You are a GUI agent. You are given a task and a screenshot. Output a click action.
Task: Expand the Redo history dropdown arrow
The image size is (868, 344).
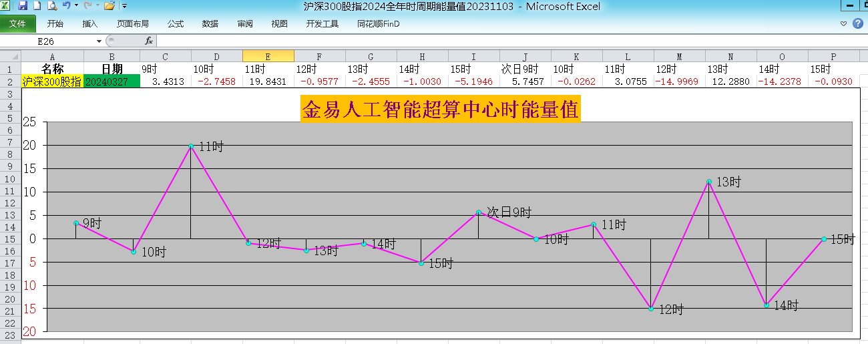click(97, 6)
